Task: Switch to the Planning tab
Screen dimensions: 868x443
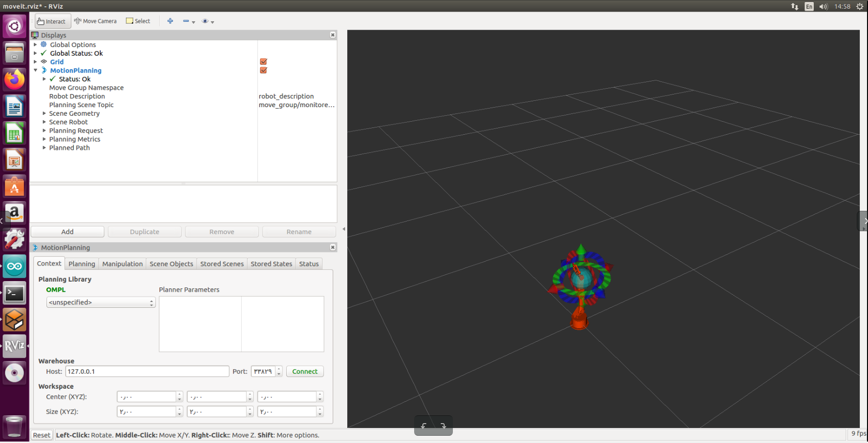Action: pos(81,264)
